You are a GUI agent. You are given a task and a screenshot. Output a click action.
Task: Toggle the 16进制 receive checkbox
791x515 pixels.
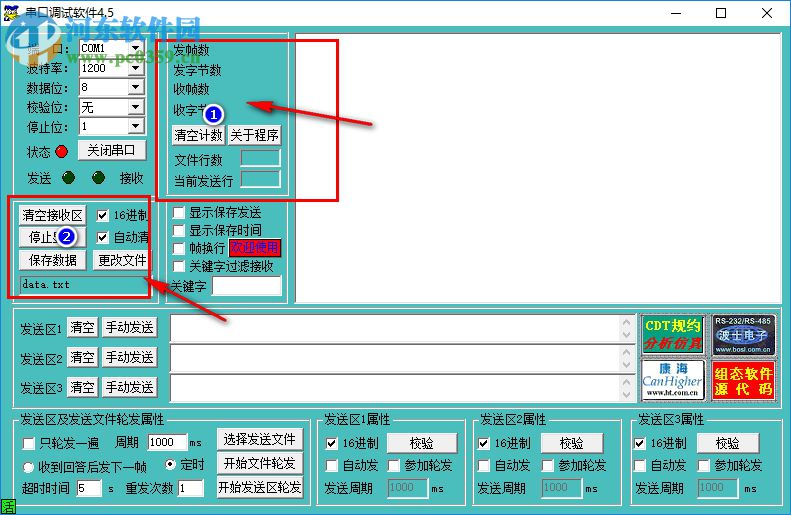click(x=102, y=216)
